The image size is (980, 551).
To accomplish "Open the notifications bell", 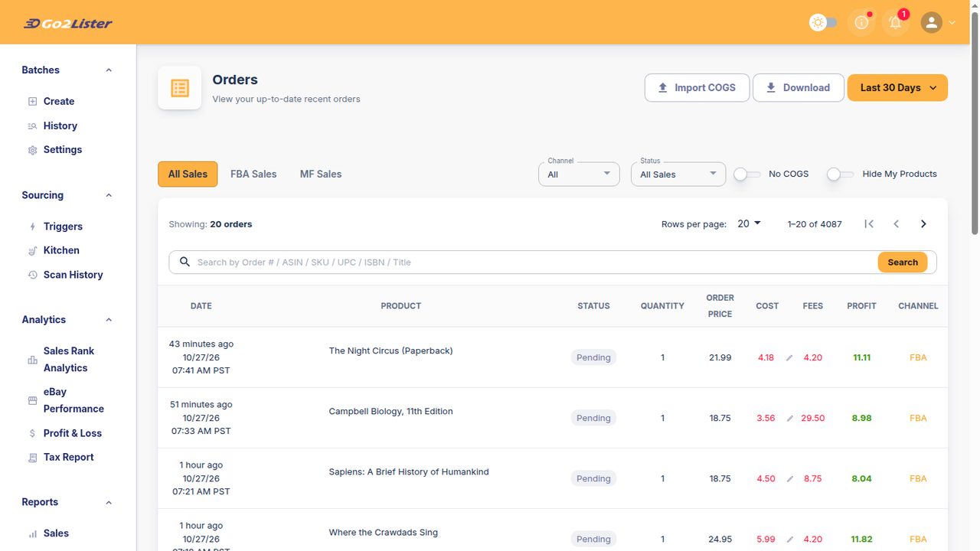I will coord(895,23).
